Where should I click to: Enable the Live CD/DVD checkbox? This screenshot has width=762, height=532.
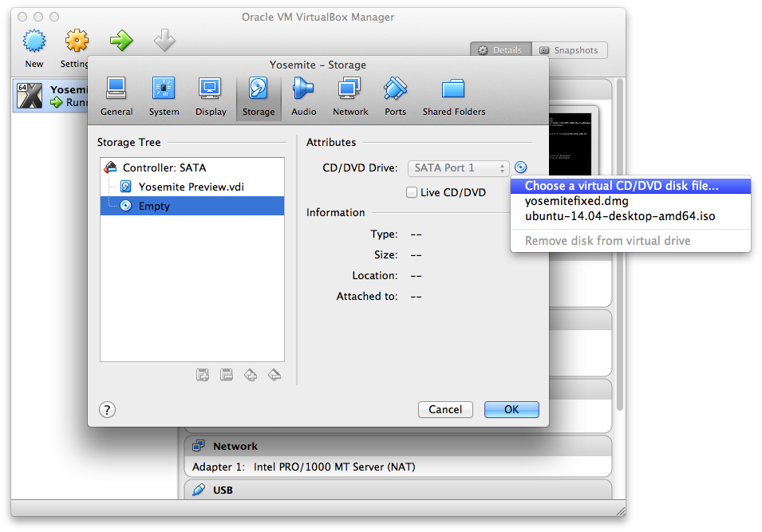pos(412,192)
